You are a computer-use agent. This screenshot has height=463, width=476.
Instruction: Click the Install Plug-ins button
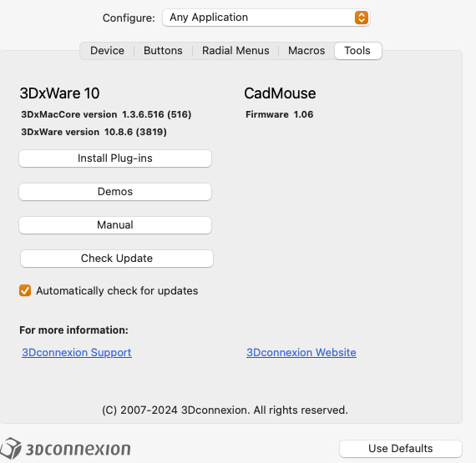point(115,159)
